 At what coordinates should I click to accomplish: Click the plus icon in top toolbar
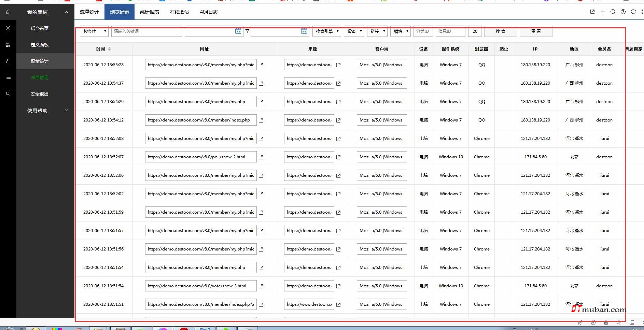[603, 12]
